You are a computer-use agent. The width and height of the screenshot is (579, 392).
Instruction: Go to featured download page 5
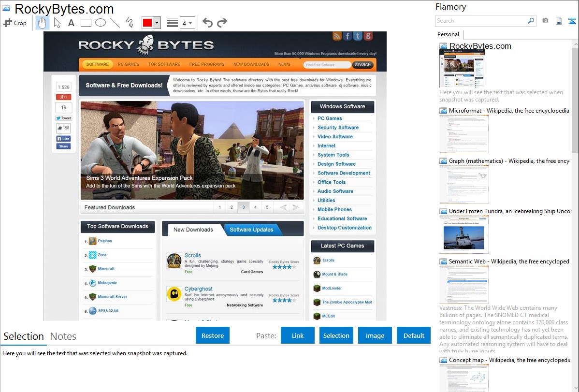click(x=267, y=207)
